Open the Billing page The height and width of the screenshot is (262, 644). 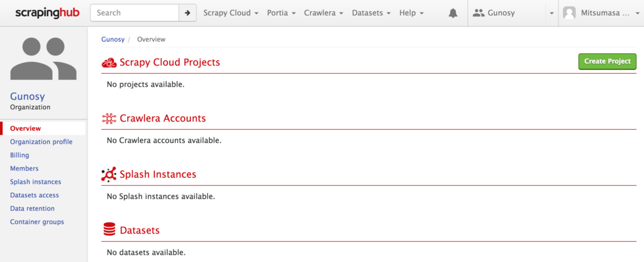[19, 155]
